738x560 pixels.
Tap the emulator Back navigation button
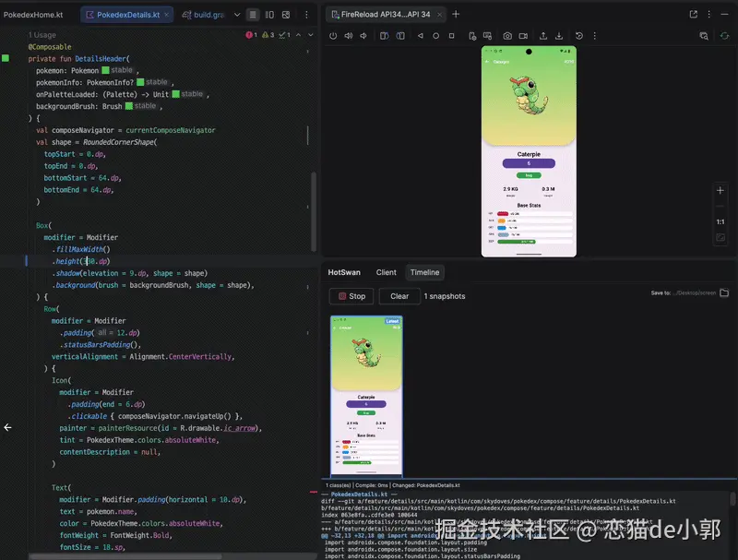point(421,36)
